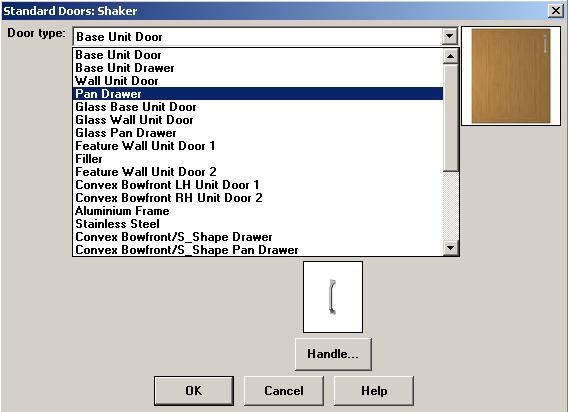The width and height of the screenshot is (568, 412).
Task: Choose the Filler door type
Action: [258, 159]
